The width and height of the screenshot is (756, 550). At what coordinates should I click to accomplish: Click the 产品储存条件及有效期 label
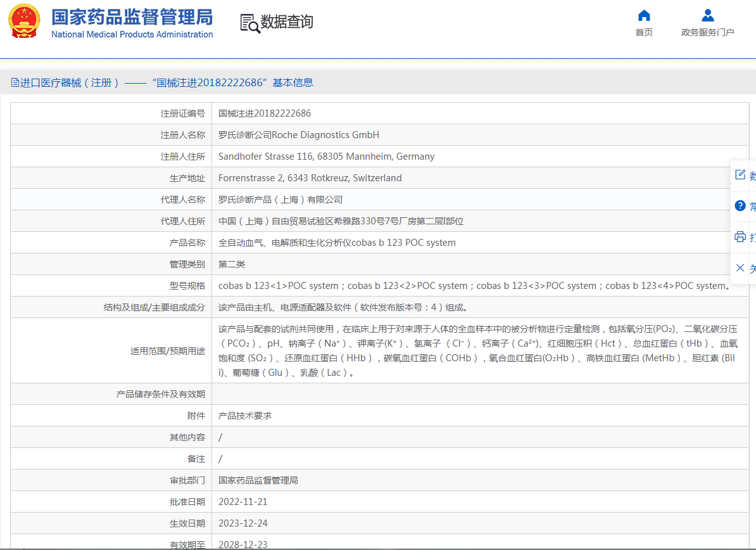click(161, 394)
